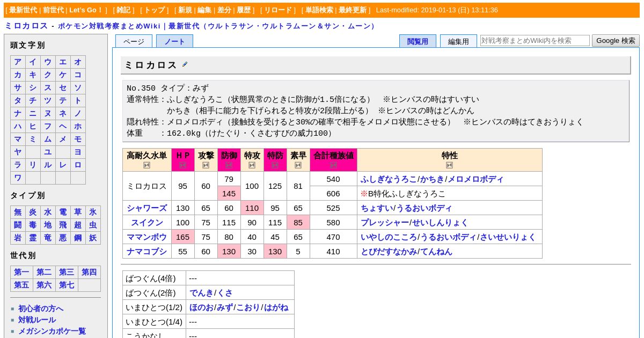Click リロード in the top bar
This screenshot has width=644, height=338.
278,10
